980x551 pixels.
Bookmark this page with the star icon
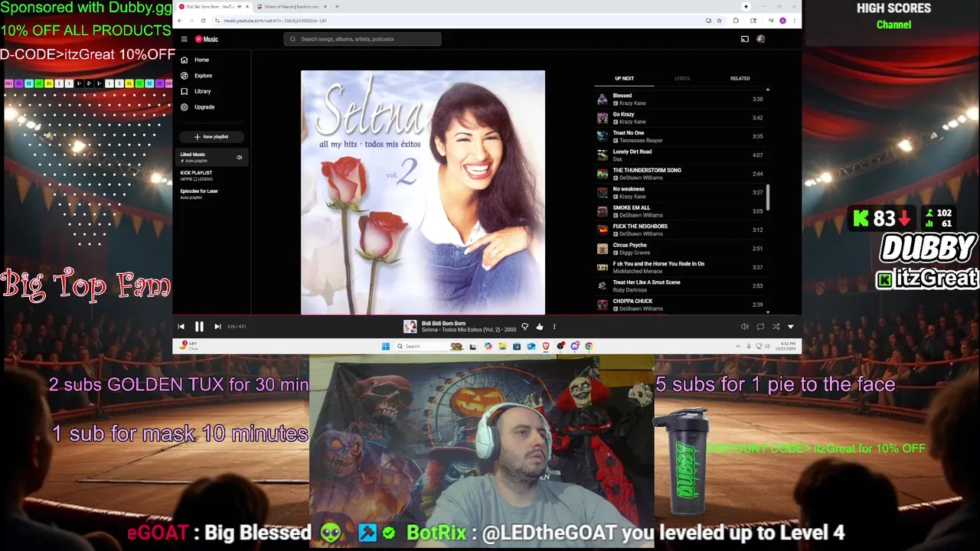point(719,21)
